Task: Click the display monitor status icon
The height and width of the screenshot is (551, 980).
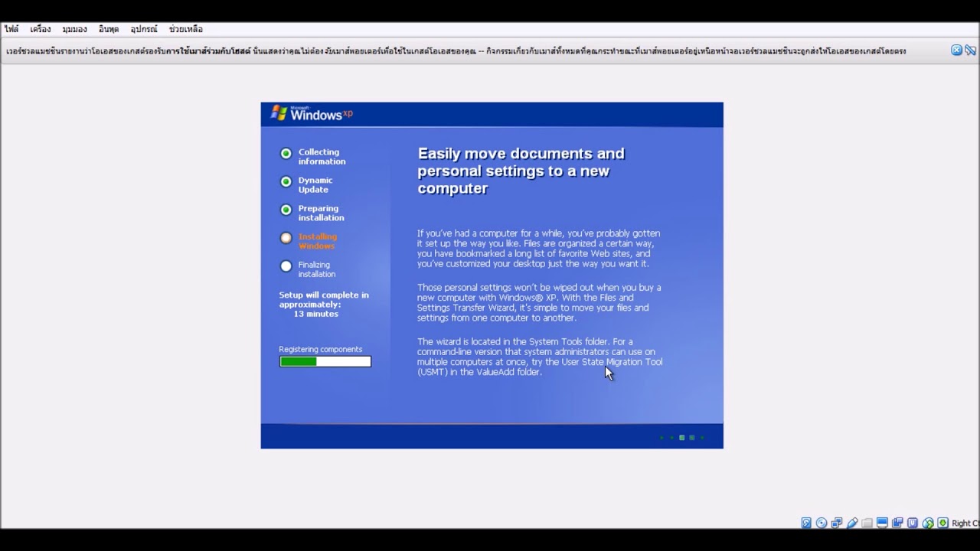Action: coord(882,523)
